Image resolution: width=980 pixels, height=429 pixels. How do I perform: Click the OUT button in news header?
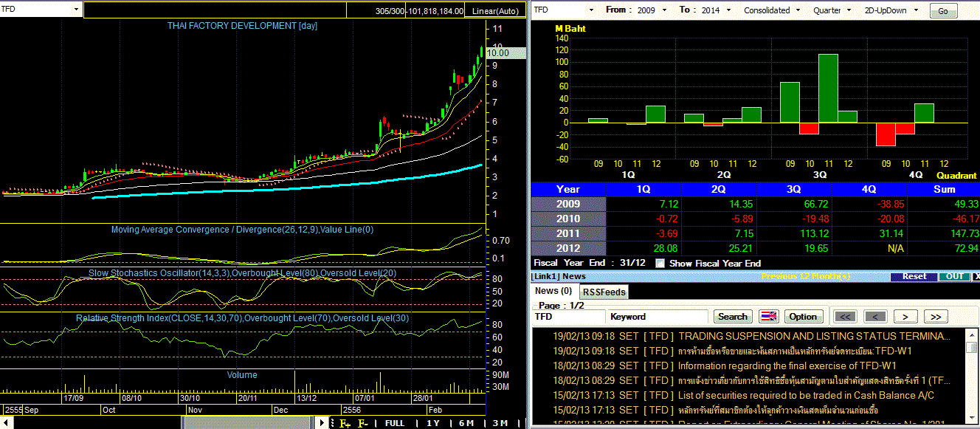953,276
